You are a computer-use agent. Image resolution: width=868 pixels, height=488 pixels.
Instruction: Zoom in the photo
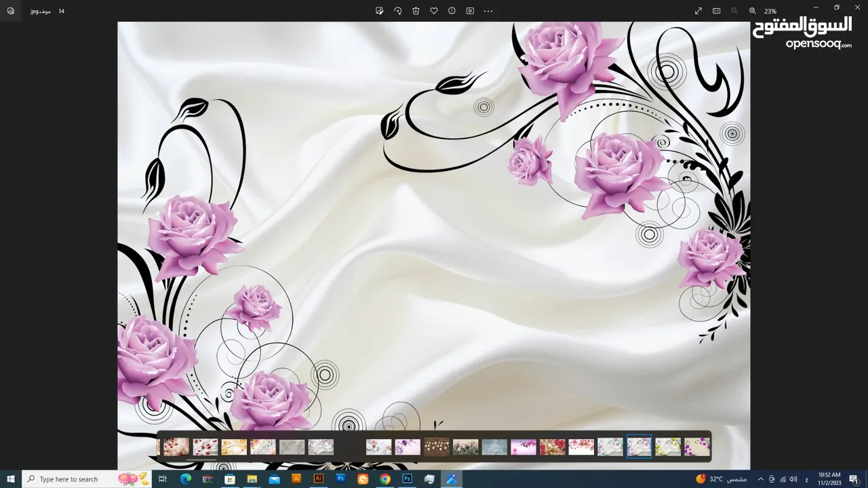coord(753,11)
